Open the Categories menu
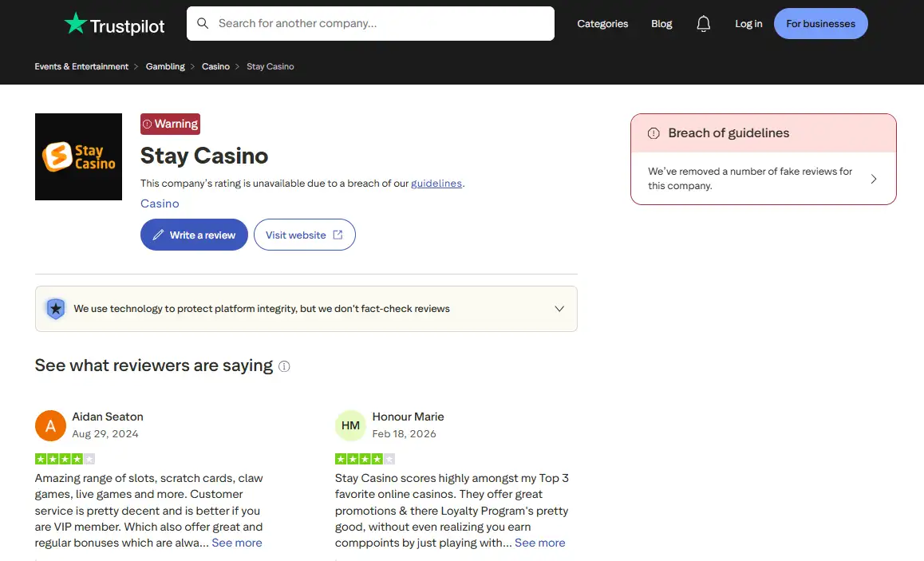Viewport: 924px width, 561px height. (x=602, y=24)
